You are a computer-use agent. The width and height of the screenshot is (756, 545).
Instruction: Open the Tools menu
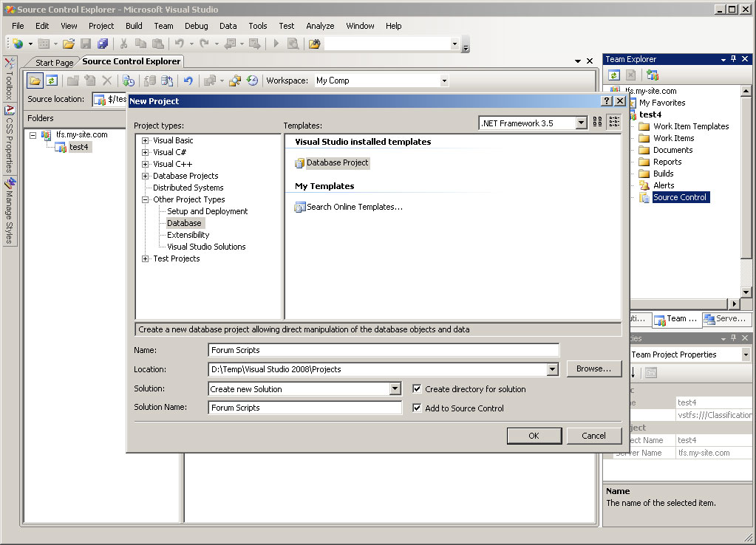click(x=257, y=26)
